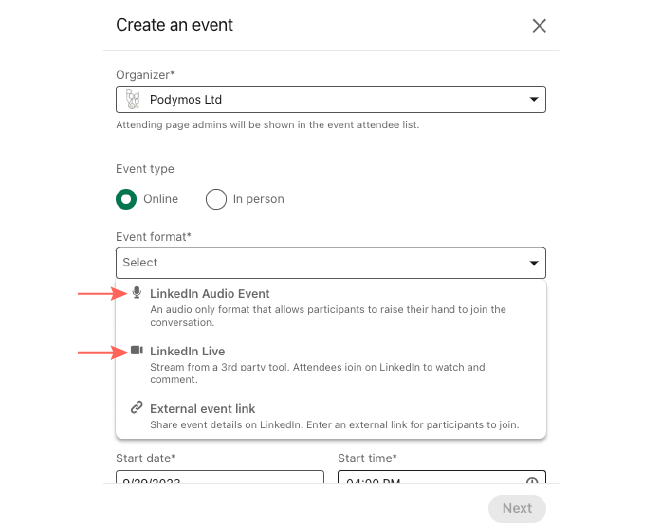Choose LinkedIn Audio Event option
The image size is (662, 529).
210,294
